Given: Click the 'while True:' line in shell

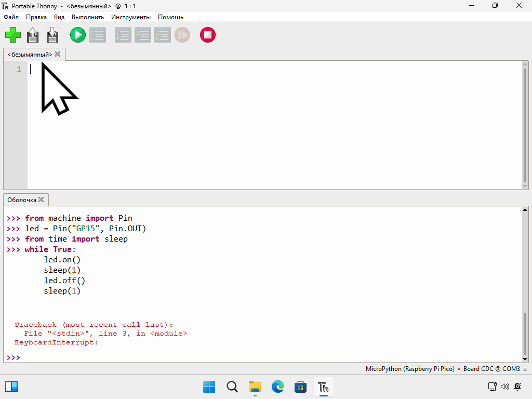Looking at the screenshot, I should (50, 249).
